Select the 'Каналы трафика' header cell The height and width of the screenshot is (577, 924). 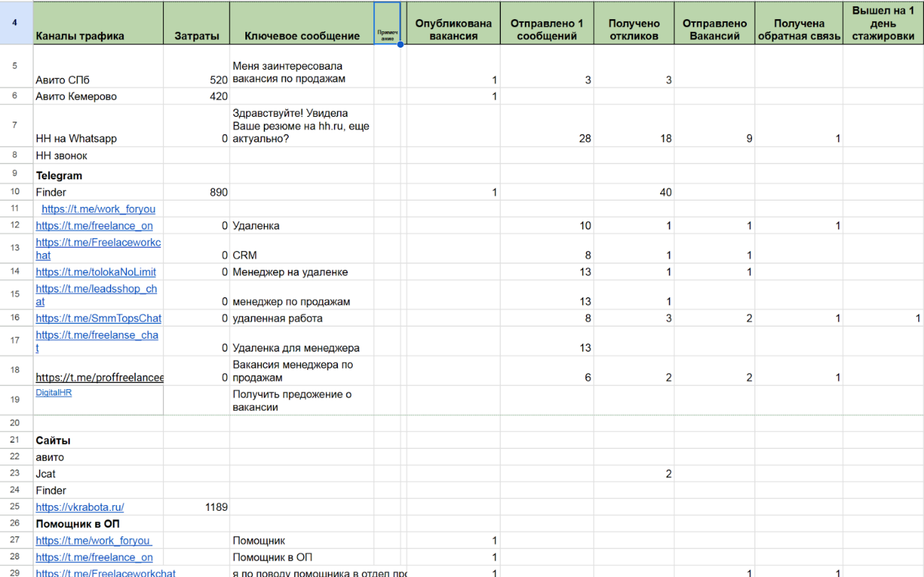pos(98,23)
